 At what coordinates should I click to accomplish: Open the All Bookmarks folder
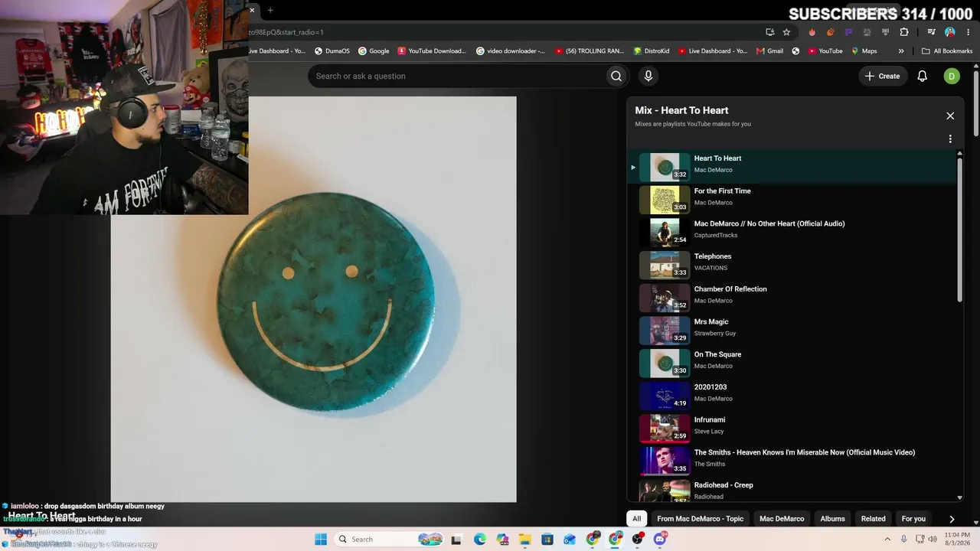tap(947, 51)
